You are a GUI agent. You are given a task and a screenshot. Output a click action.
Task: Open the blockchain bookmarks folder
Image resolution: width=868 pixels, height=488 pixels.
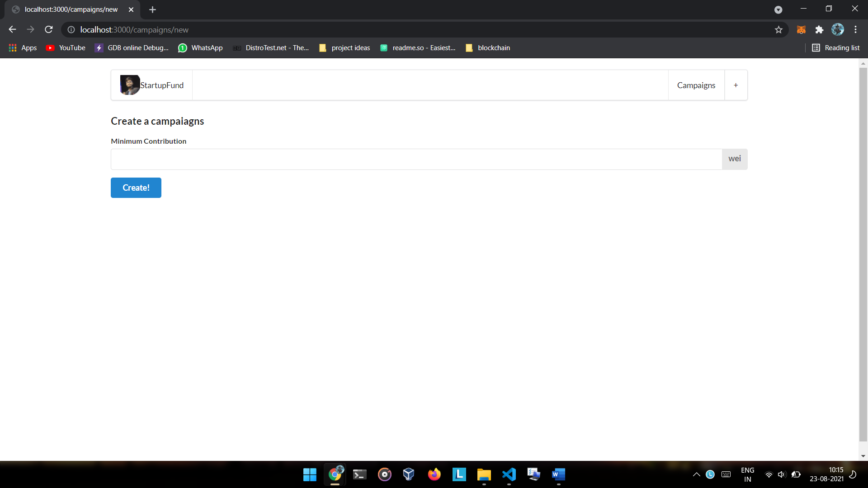tap(488, 48)
